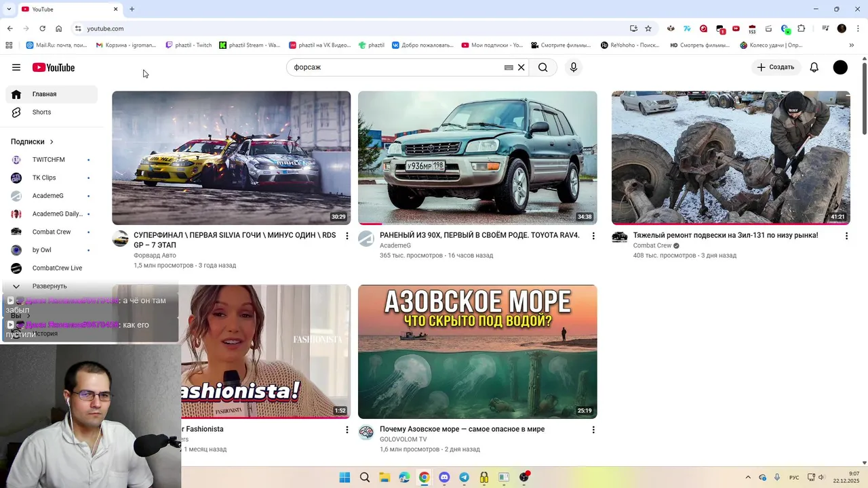Open options menu for Fashionista video

point(347,430)
